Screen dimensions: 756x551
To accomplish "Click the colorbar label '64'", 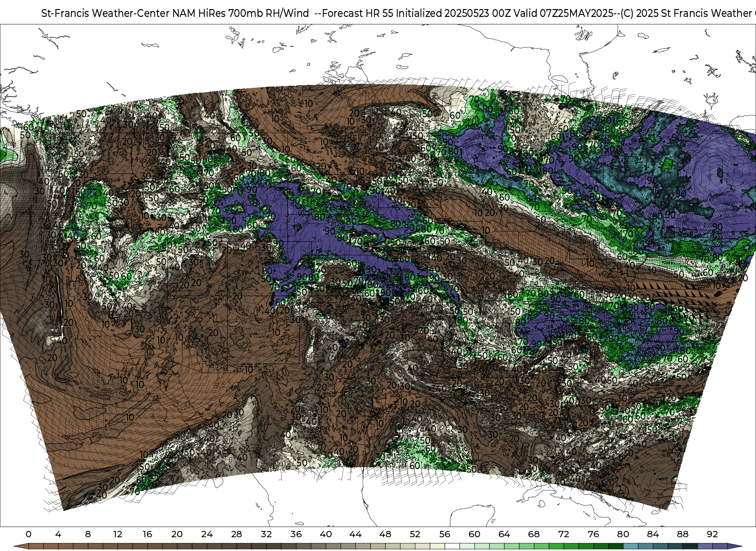I will (504, 534).
